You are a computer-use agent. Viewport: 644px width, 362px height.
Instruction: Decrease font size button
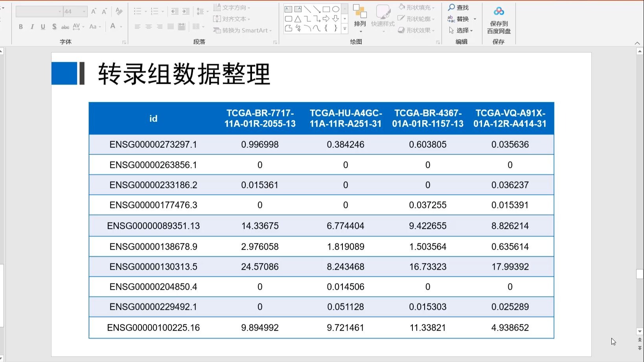(104, 11)
